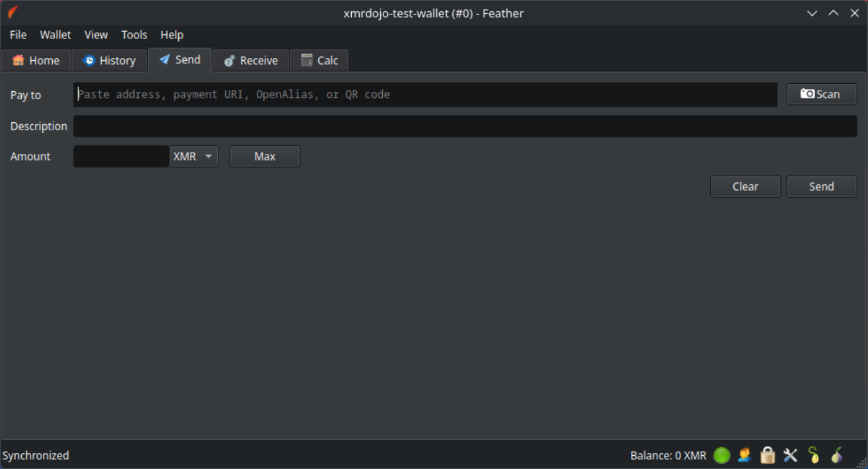Minimize the Feather window

813,13
